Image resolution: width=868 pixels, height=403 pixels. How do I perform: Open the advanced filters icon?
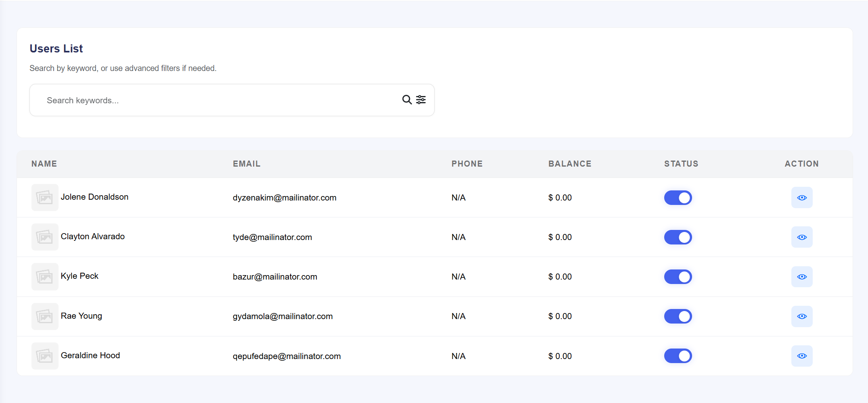[421, 100]
